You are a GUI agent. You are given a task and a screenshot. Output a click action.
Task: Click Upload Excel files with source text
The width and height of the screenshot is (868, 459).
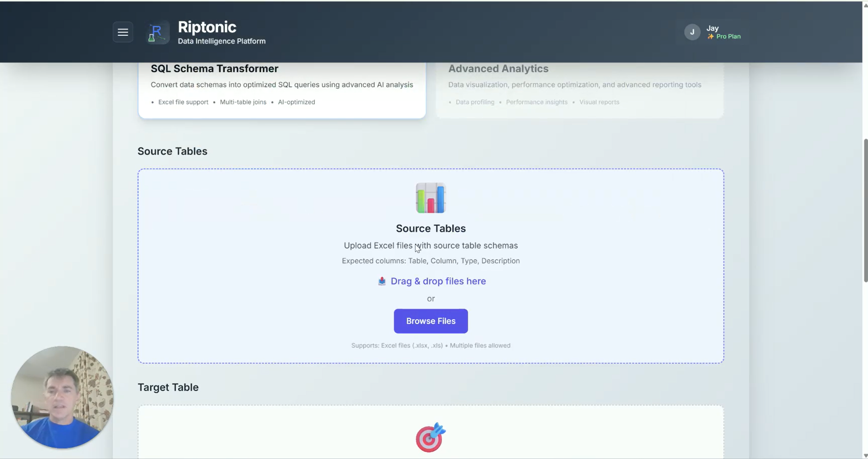[x=430, y=246]
